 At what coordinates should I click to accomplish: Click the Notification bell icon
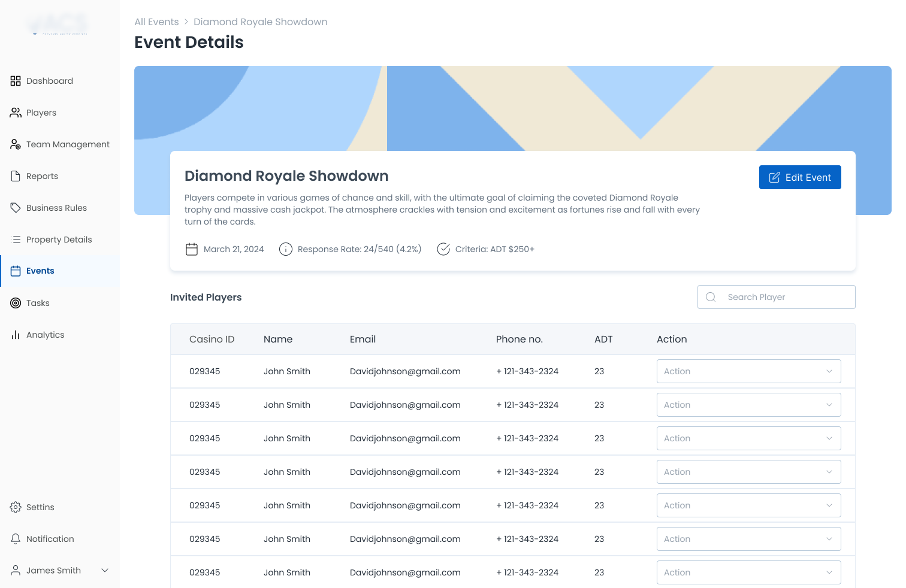16,539
